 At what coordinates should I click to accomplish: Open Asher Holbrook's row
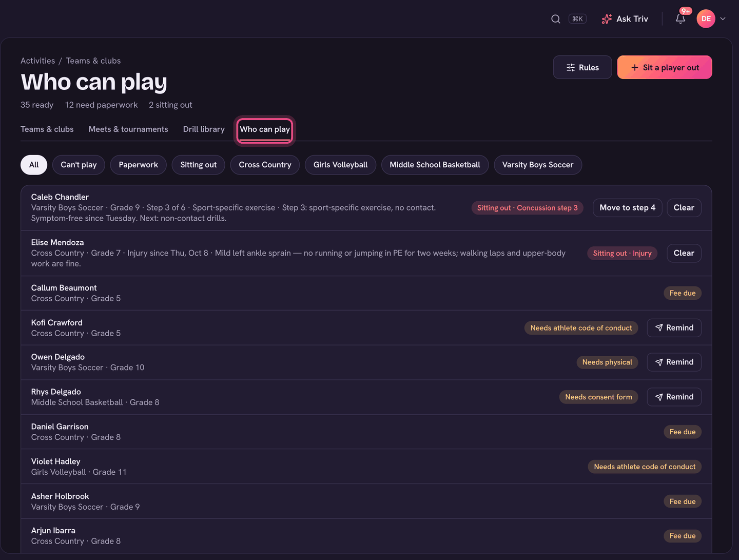[x=366, y=501]
